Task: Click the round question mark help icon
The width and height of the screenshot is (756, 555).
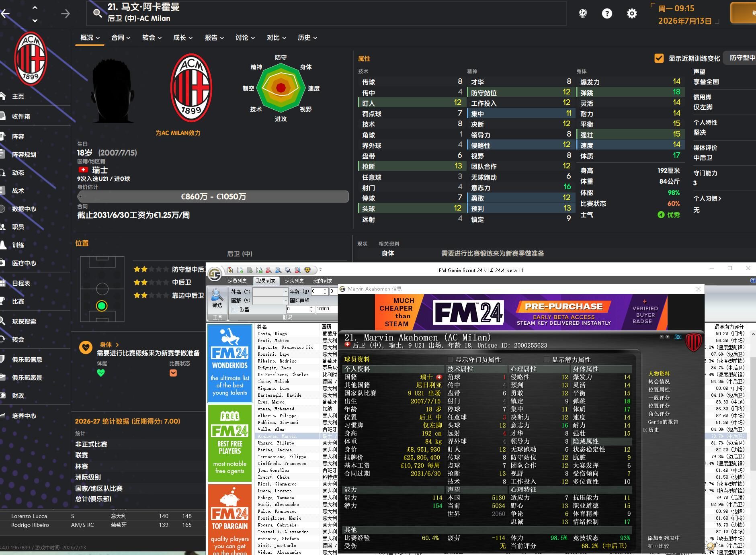Action: click(606, 14)
